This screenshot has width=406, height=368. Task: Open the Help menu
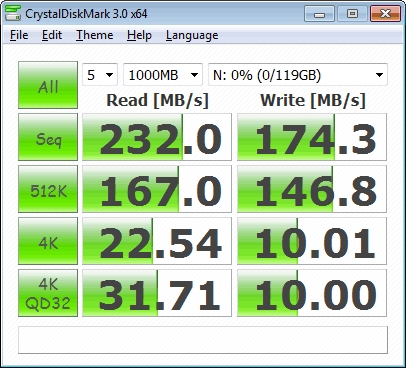coord(139,35)
